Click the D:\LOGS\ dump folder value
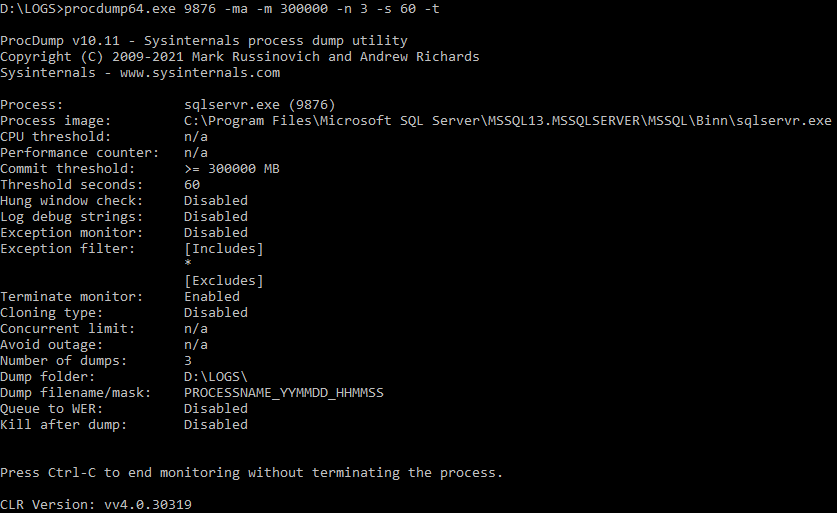Viewport: 837px width, 513px height. click(216, 377)
